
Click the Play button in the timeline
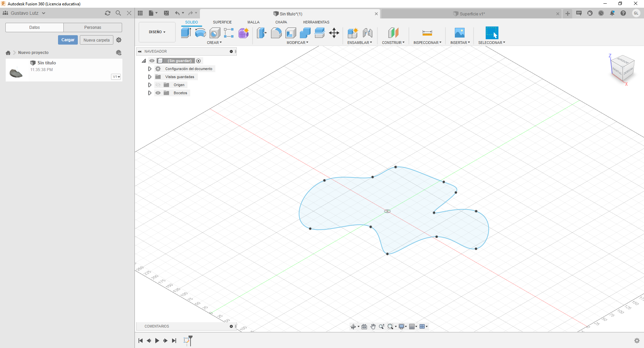(157, 341)
